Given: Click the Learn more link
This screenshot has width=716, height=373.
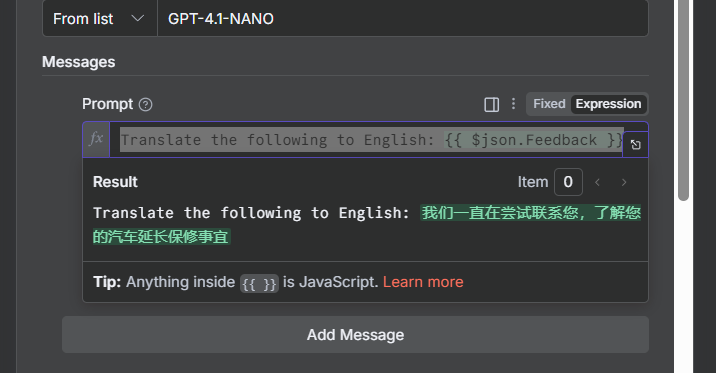Looking at the screenshot, I should (x=423, y=282).
